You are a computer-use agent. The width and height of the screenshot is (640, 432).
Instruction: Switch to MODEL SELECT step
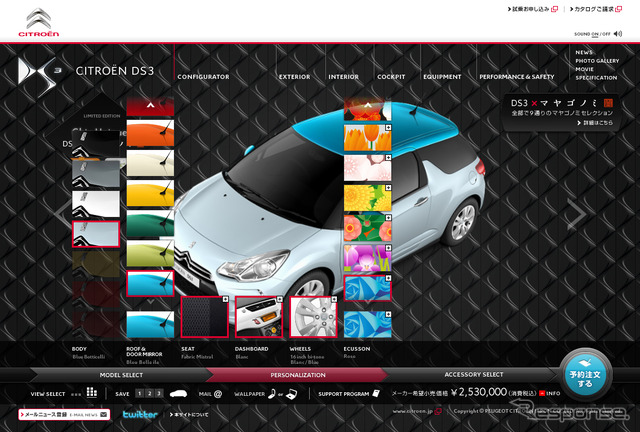point(121,375)
